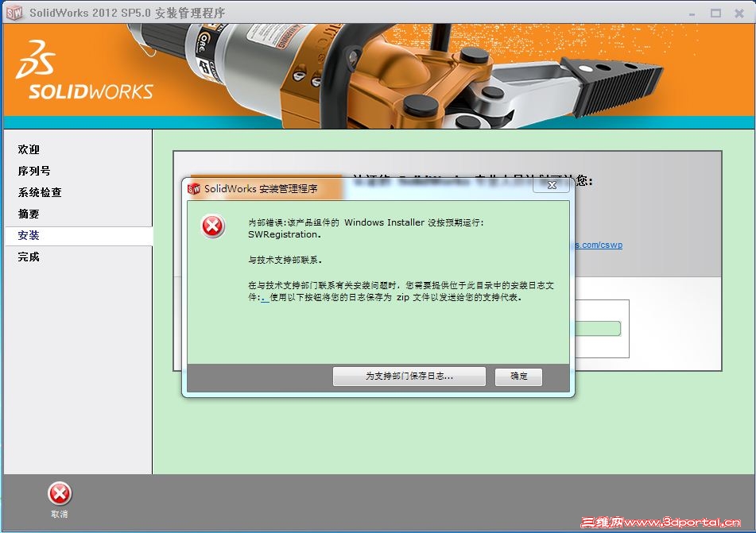Select 完成 step in sidebar

(29, 257)
